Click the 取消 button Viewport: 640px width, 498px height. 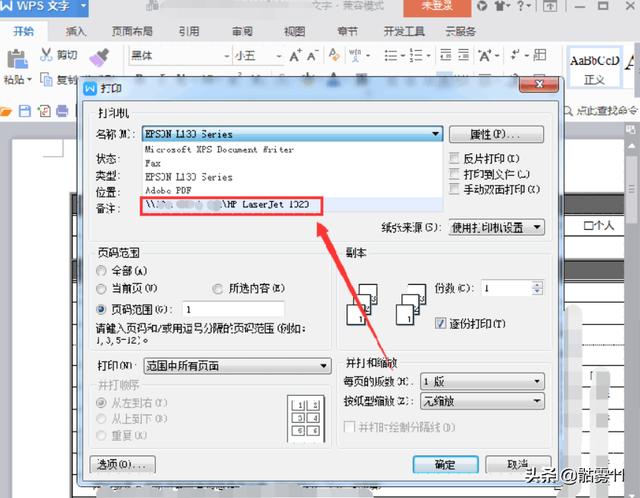click(x=518, y=465)
